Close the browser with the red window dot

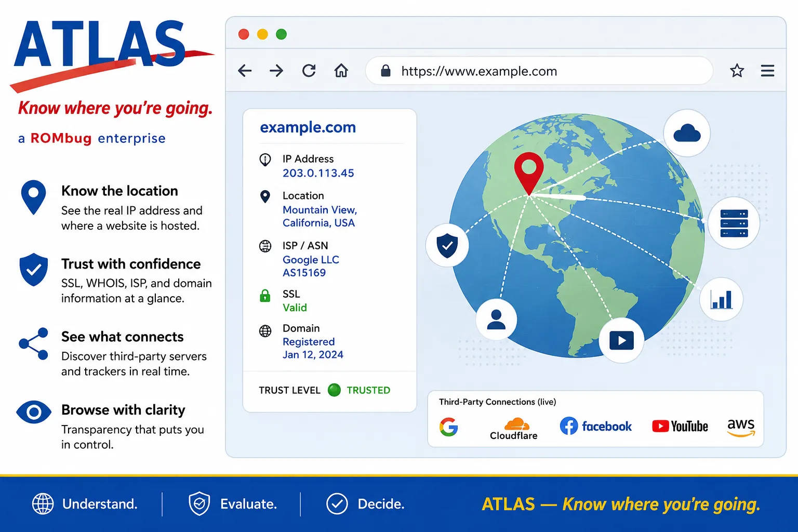[244, 34]
